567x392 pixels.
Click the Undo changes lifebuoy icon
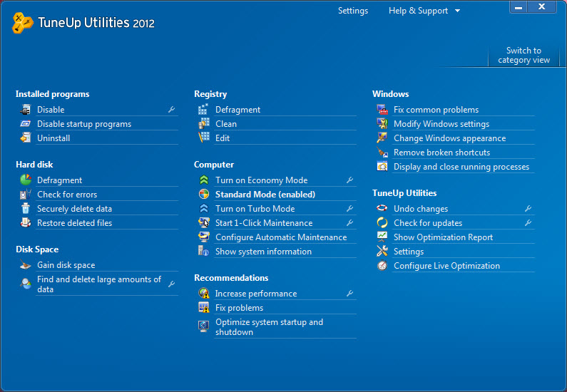(382, 208)
